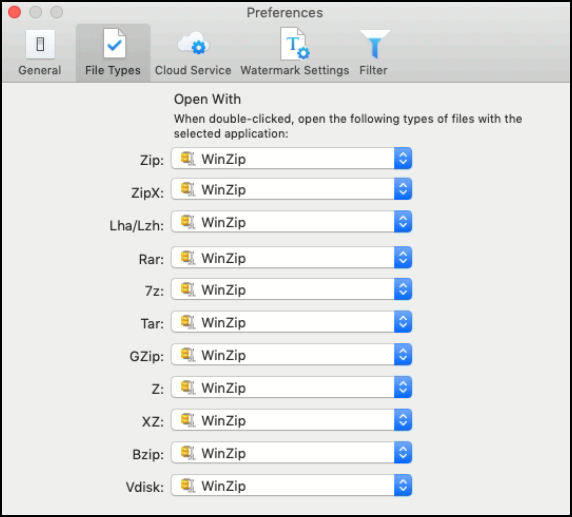
Task: Click the WinZip icon in XZ row
Action: pos(188,420)
